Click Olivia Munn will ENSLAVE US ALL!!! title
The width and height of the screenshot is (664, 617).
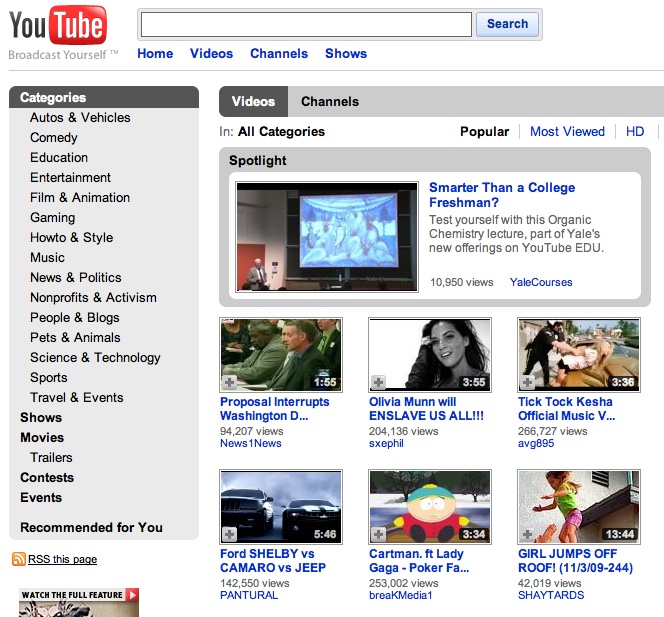pos(426,409)
